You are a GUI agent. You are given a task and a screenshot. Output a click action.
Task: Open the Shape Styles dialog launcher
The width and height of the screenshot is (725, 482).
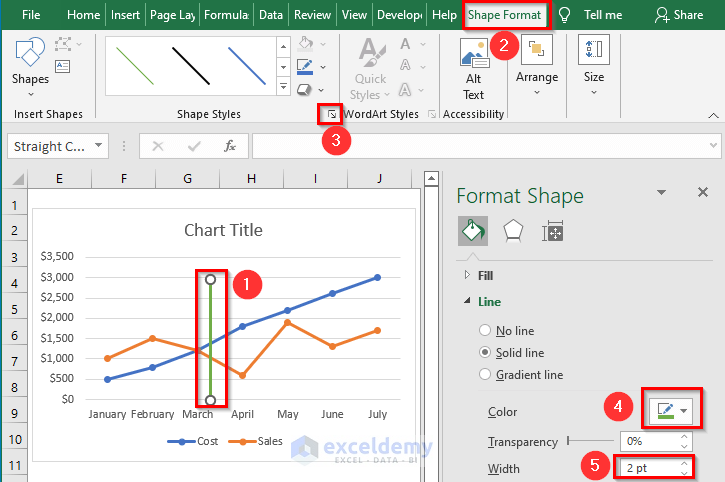coord(331,116)
